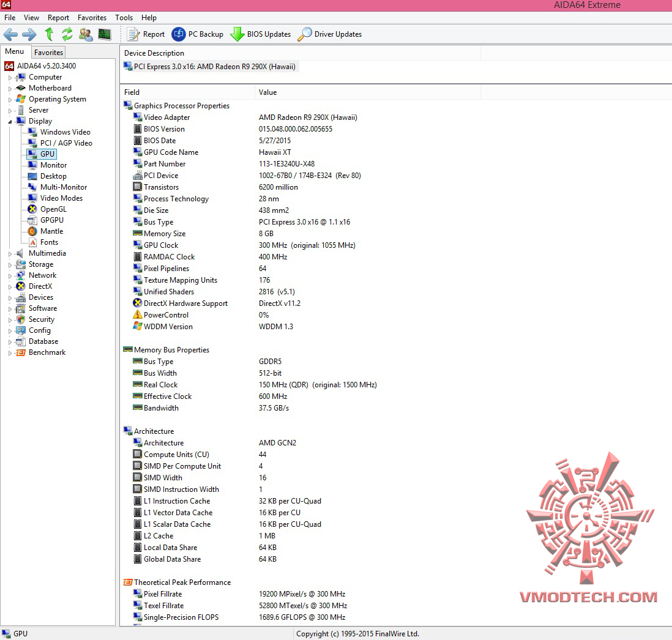Expand the Server tree node
The image size is (672, 640).
click(10, 111)
